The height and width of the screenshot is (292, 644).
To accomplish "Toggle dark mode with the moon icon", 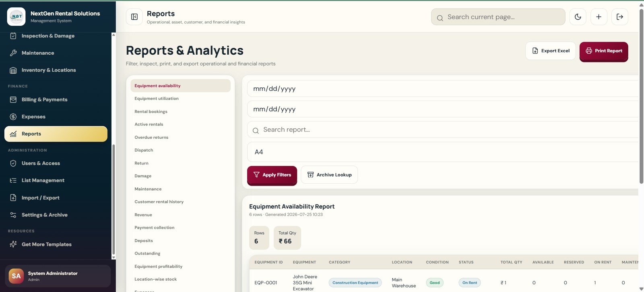I will pos(578,17).
